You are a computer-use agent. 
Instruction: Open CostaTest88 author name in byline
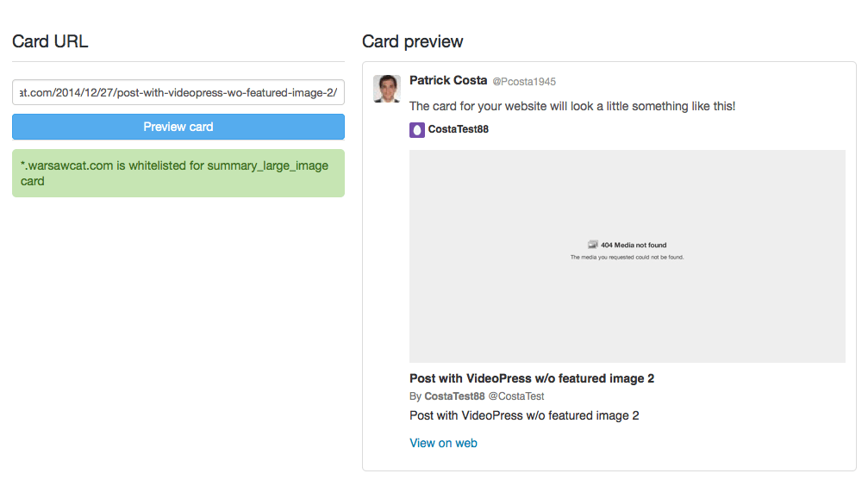454,396
